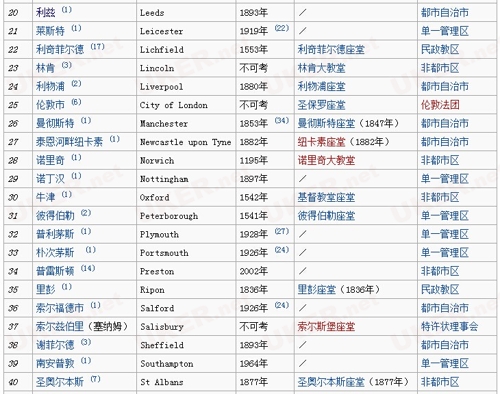The height and width of the screenshot is (394, 500).
Task: Open the 彼得伯勒座堂 link
Action: 326,216
